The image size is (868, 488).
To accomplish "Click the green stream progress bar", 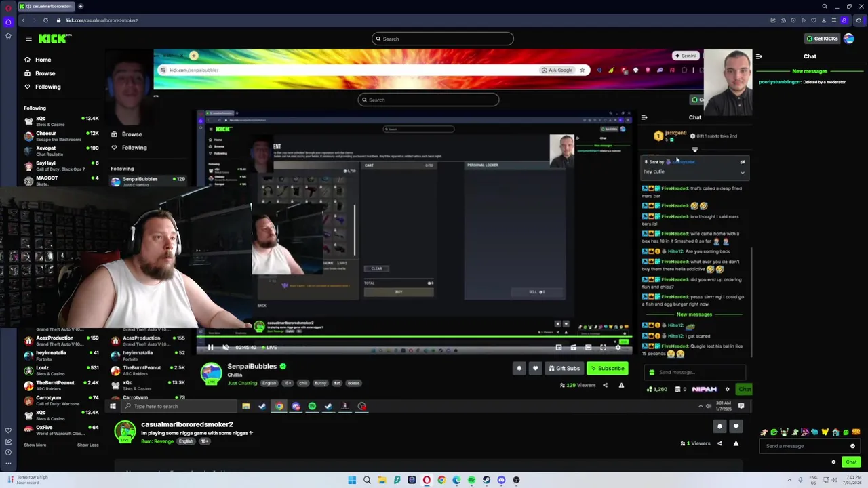I will [x=414, y=337].
